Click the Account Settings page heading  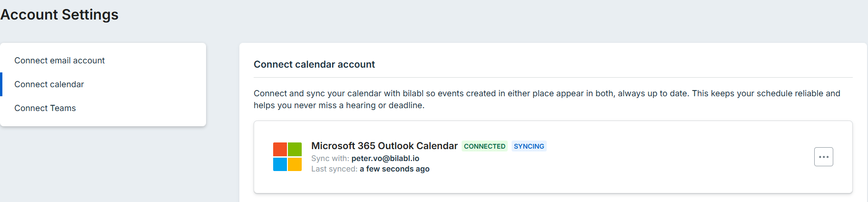(x=59, y=15)
